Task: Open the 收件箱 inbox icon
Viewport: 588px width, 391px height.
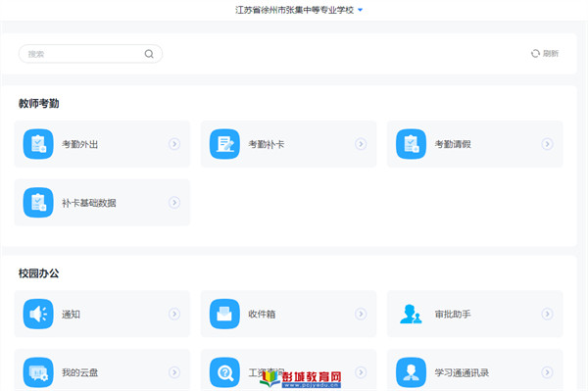Action: (224, 314)
